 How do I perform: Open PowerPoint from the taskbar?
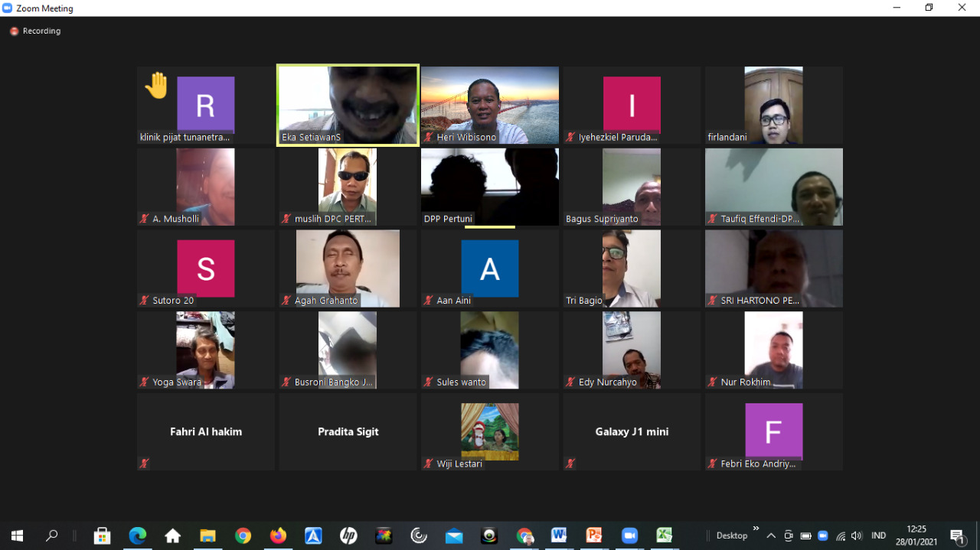tap(594, 535)
